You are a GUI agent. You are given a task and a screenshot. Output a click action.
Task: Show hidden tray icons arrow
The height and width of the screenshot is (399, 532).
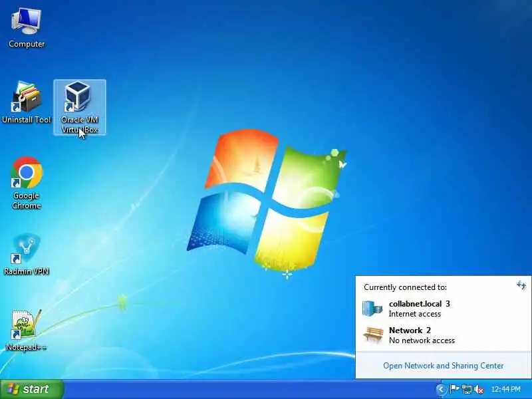pyautogui.click(x=441, y=389)
